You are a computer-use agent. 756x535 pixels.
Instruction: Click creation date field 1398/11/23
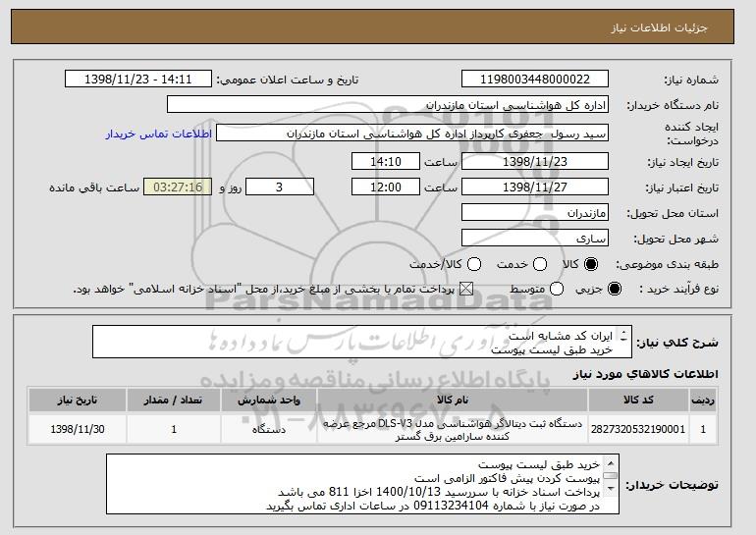535,161
